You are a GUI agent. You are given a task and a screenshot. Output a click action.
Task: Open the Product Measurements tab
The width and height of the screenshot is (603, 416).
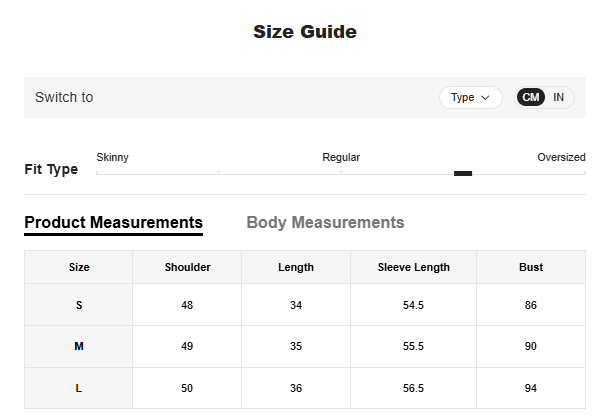coord(113,222)
